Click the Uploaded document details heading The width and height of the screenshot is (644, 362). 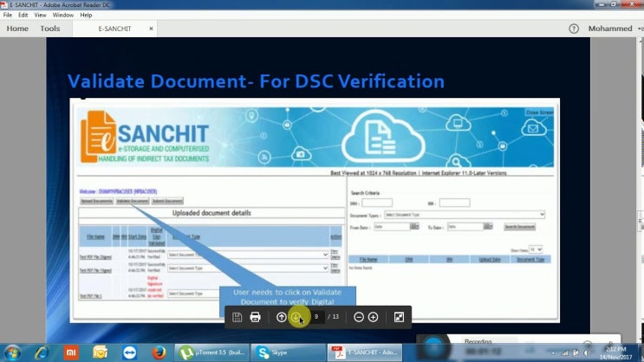(211, 213)
